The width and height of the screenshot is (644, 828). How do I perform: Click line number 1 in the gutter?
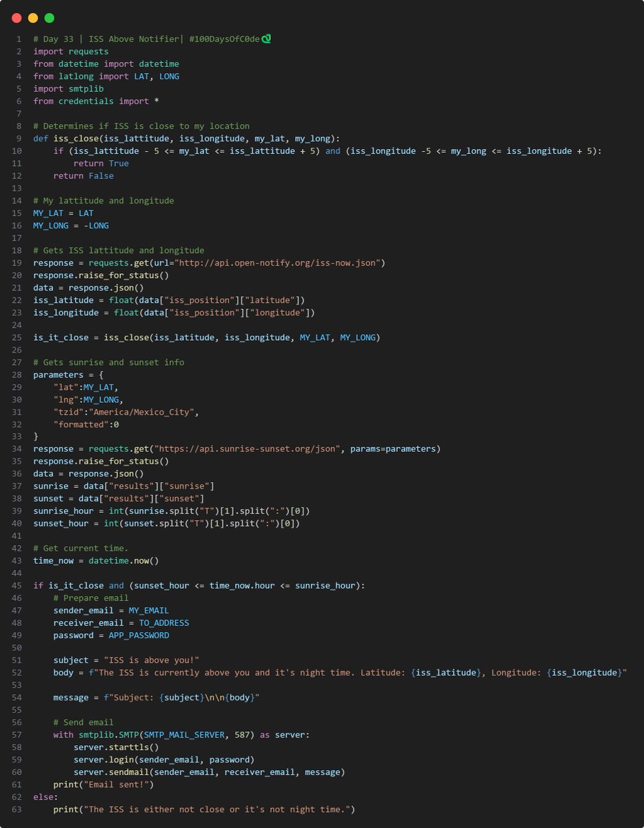tap(19, 39)
